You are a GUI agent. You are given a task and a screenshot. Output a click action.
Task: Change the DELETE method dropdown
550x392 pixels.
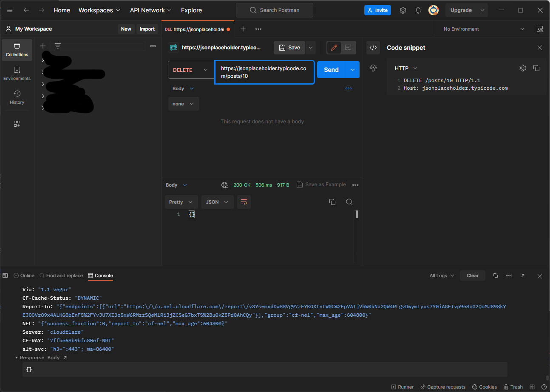coord(191,70)
